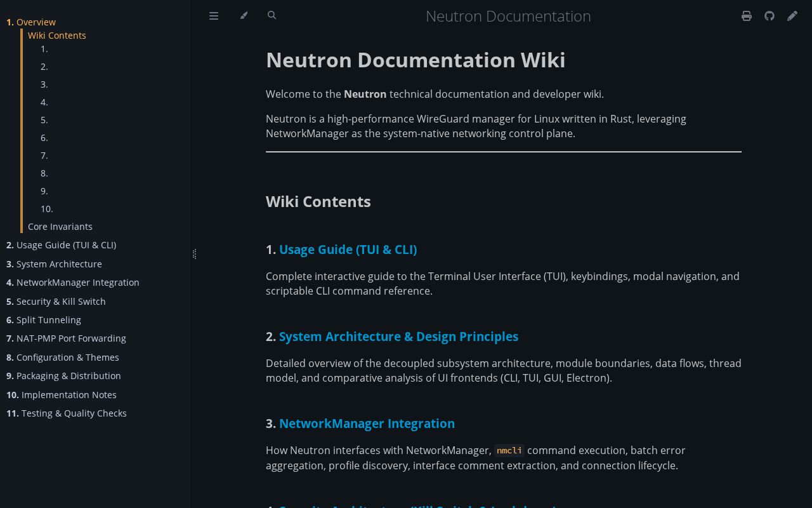
Task: Open System Architecture chapter in sidebar
Action: [54, 264]
